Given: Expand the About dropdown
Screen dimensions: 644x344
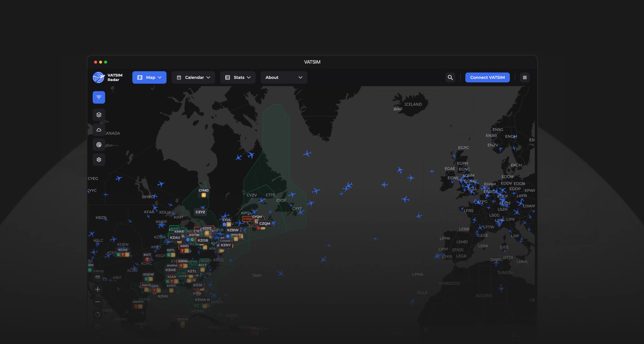Looking at the screenshot, I should (284, 77).
